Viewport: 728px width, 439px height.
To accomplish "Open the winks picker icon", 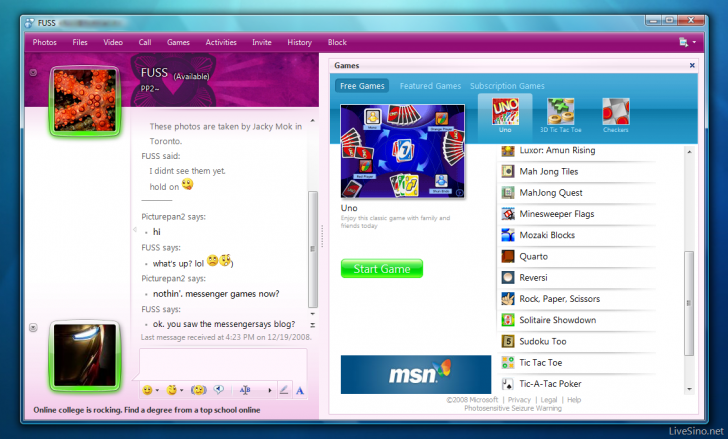I will (x=172, y=390).
